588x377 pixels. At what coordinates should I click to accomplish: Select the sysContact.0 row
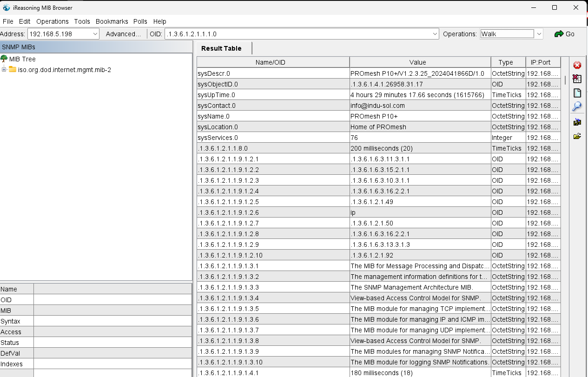coord(379,106)
